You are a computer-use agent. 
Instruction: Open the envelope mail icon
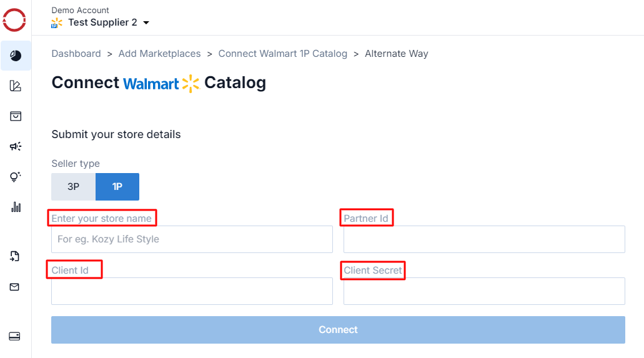(15, 287)
